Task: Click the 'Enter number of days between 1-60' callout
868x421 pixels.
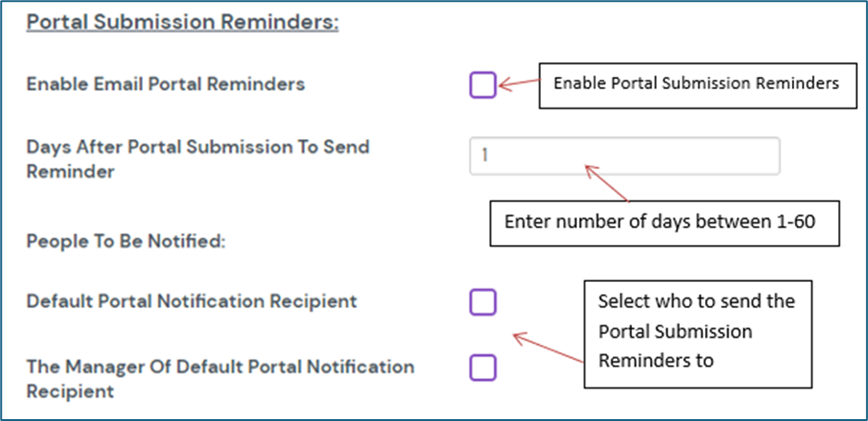Action: tap(664, 223)
